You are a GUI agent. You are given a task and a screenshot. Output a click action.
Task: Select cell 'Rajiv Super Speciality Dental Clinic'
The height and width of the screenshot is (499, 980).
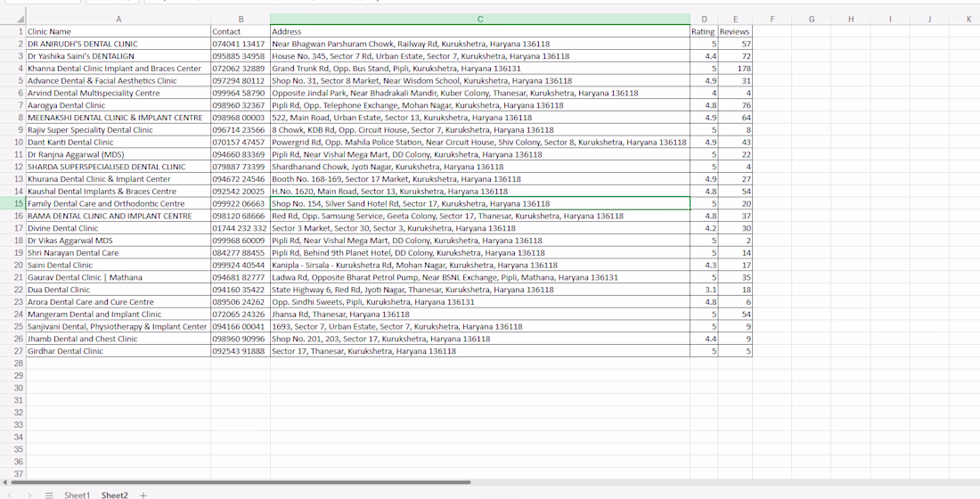pos(118,130)
